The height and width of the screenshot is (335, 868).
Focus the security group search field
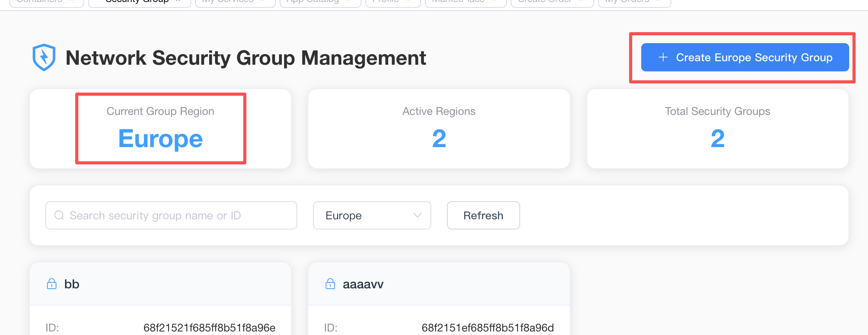pyautogui.click(x=176, y=215)
